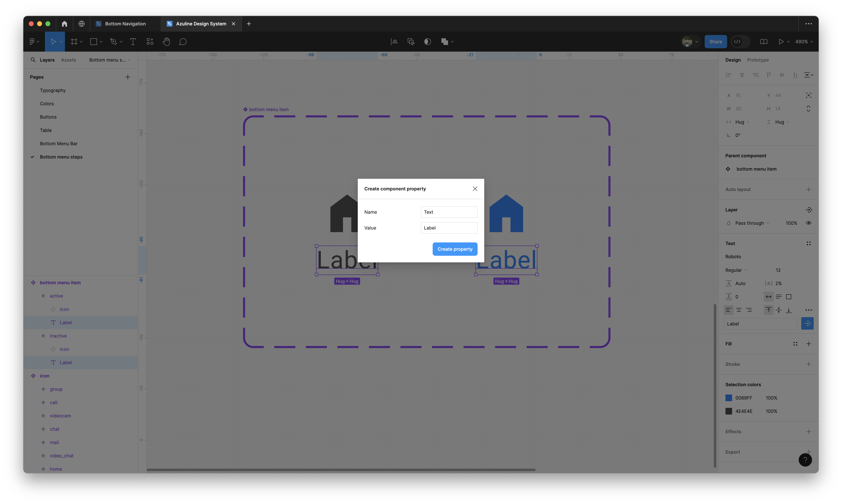
Task: Toggle constrain proportions lock icon
Action: [x=808, y=109]
